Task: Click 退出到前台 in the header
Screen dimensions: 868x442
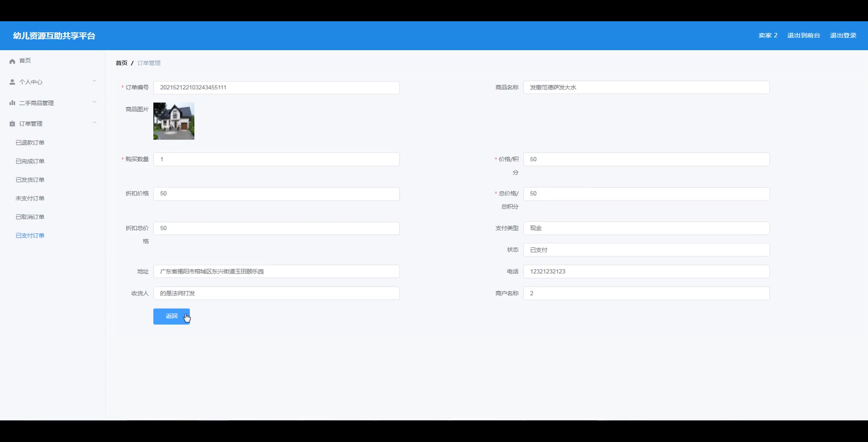Action: (x=804, y=36)
